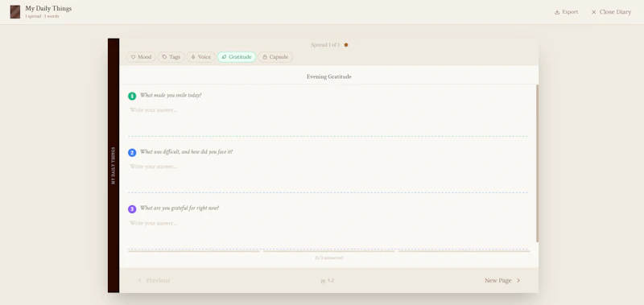Screen dimensions: 644x305
Task: Click 'What are you grateful for right now?'
Action: pyautogui.click(x=180, y=208)
